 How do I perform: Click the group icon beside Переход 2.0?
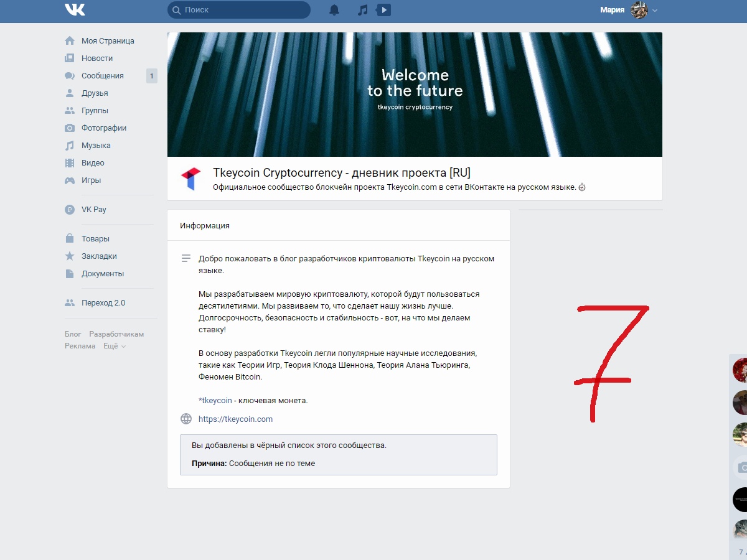pyautogui.click(x=70, y=303)
